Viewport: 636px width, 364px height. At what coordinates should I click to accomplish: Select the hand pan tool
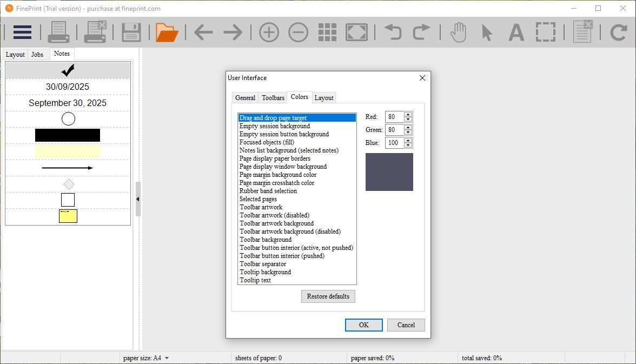tap(459, 32)
